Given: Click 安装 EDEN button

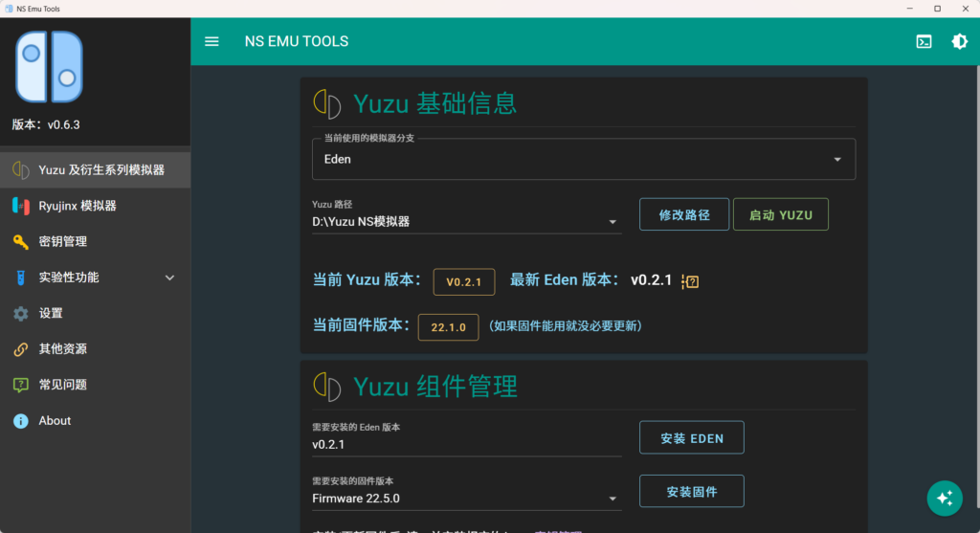Looking at the screenshot, I should pos(691,437).
